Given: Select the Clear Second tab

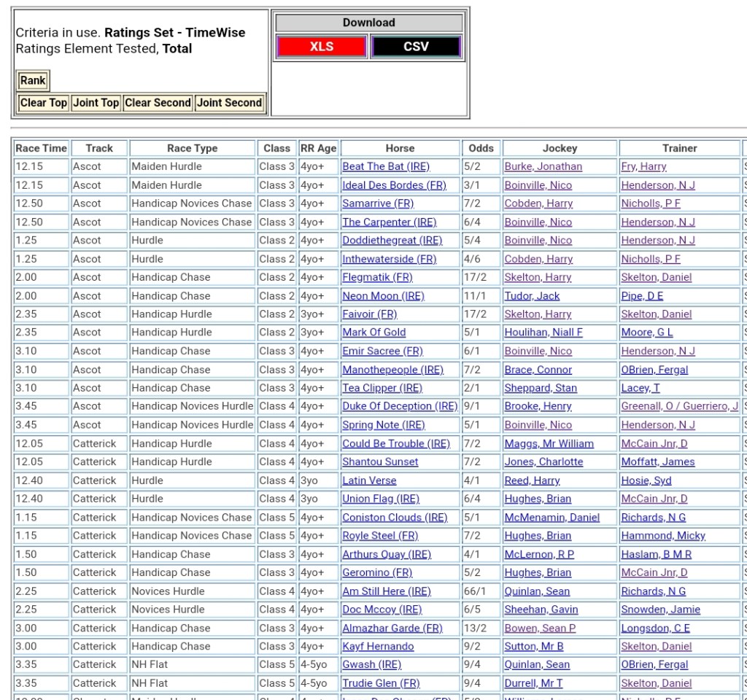Looking at the screenshot, I should (158, 103).
